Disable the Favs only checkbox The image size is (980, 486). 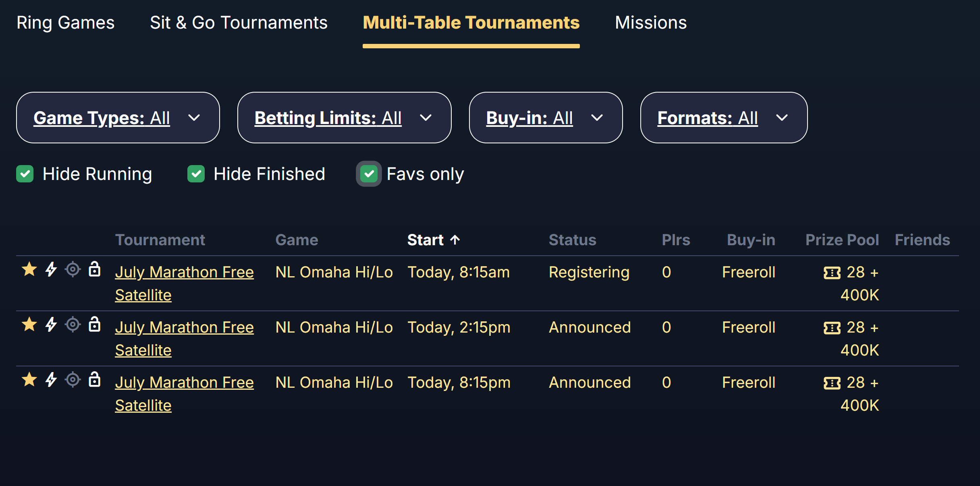[x=369, y=174]
